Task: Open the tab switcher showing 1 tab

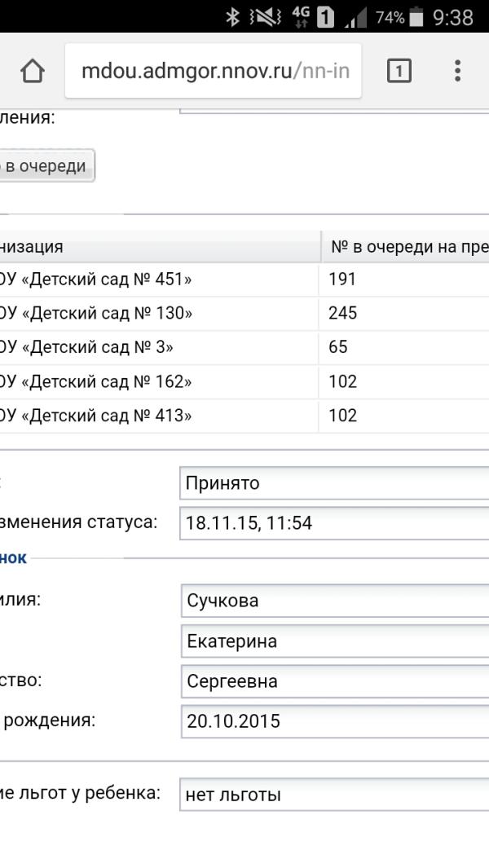Action: [399, 71]
